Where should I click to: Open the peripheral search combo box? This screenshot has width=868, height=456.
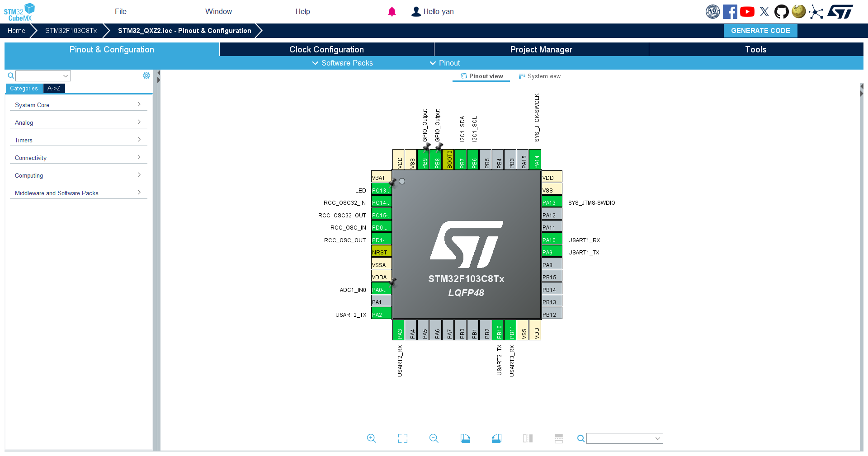point(43,76)
